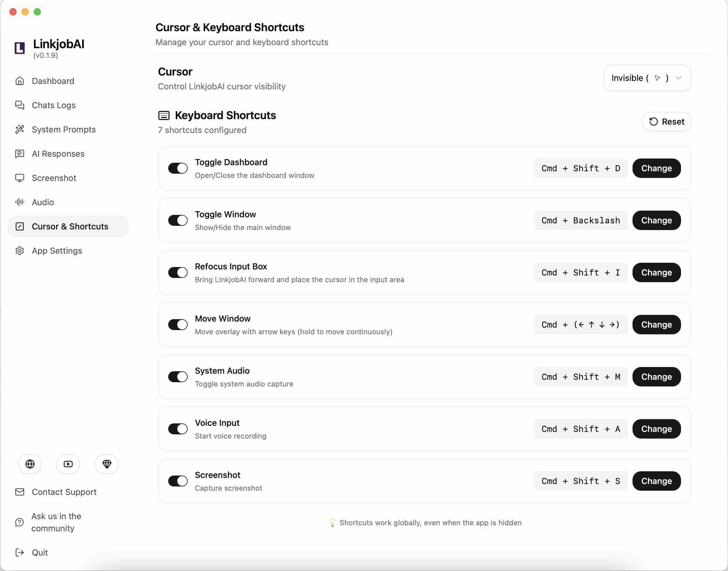Expand the Invisible cursor option list
The image size is (728, 571).
(647, 78)
